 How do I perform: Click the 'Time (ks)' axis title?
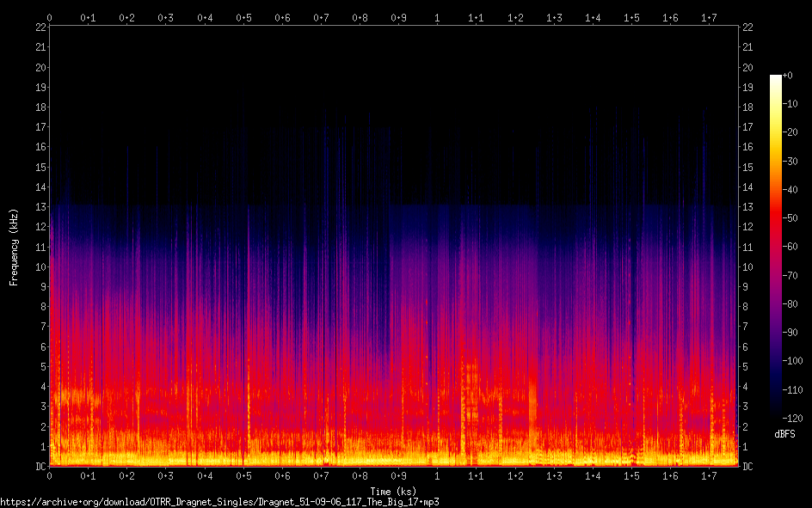[393, 491]
